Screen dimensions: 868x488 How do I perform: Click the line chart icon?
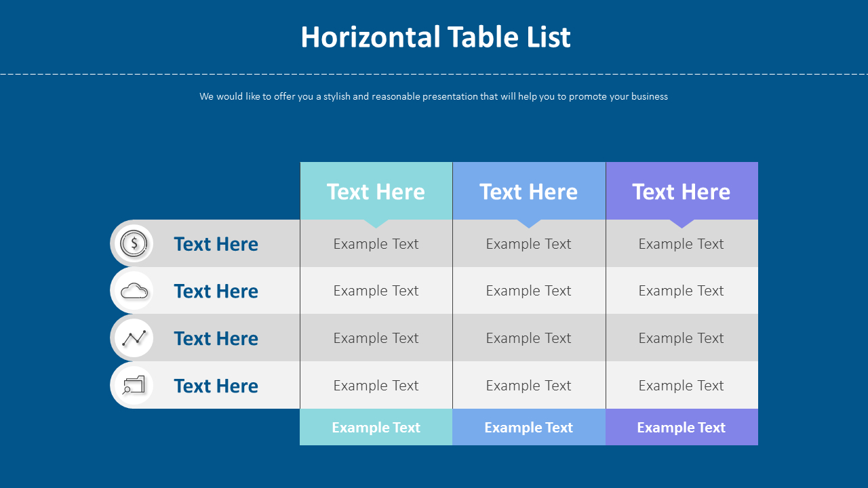[134, 338]
